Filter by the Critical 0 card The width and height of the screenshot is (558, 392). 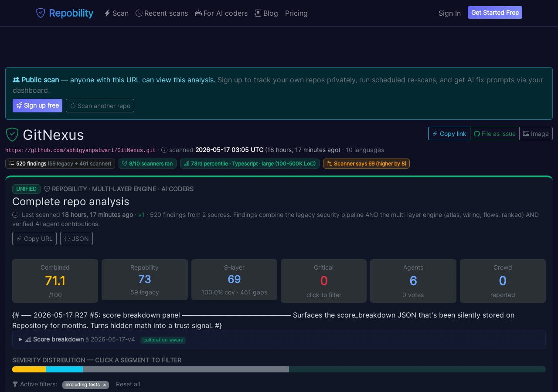(x=323, y=281)
